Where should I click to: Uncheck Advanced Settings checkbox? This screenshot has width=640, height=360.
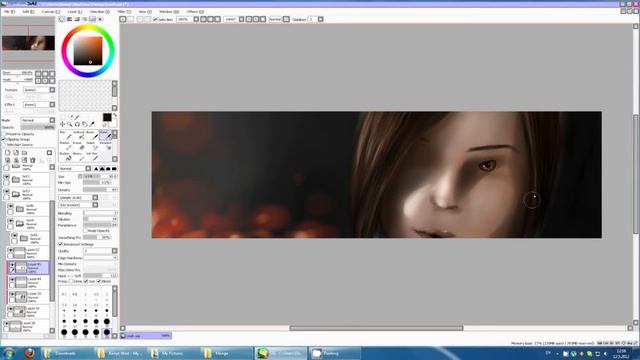pyautogui.click(x=61, y=244)
